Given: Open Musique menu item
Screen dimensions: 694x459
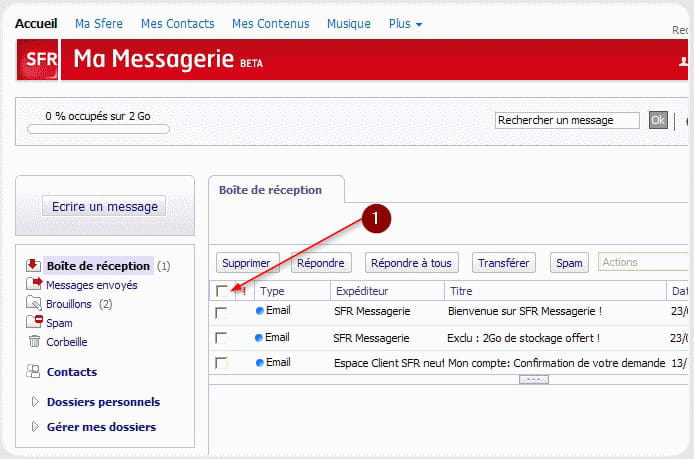Looking at the screenshot, I should (349, 23).
